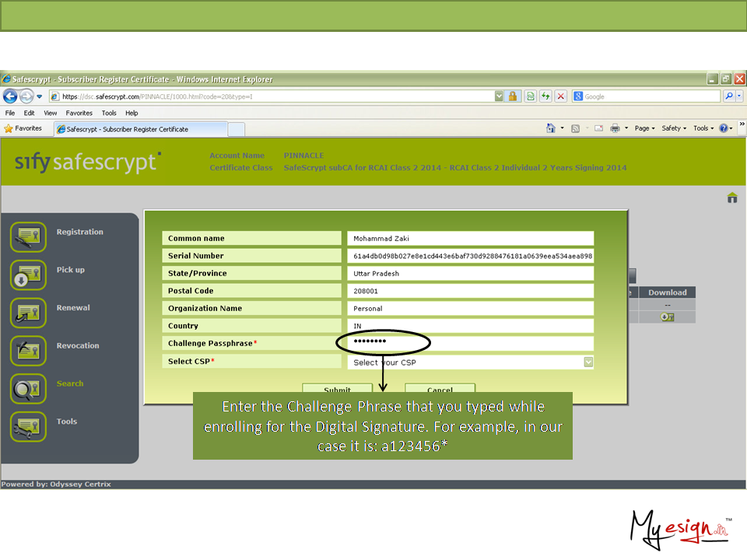Click the Tools sidebar icon
747x560 pixels.
click(x=29, y=426)
